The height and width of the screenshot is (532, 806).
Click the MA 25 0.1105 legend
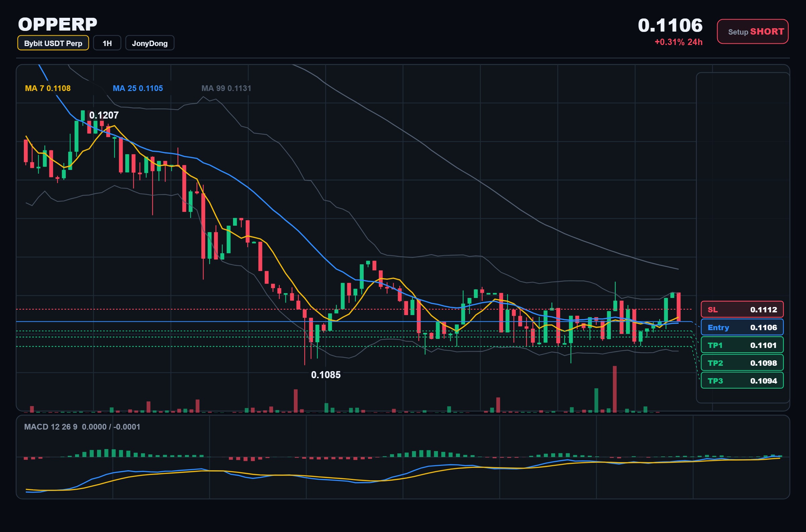click(x=138, y=88)
